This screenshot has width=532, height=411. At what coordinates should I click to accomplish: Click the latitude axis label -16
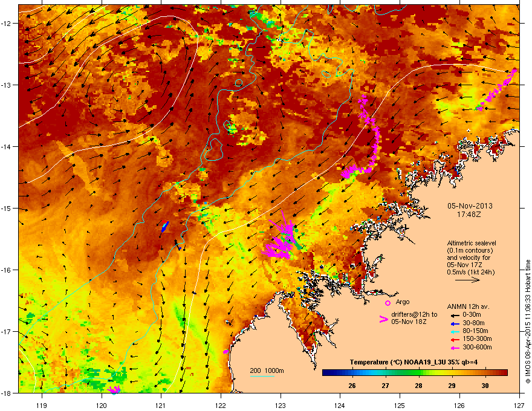(x=6, y=270)
